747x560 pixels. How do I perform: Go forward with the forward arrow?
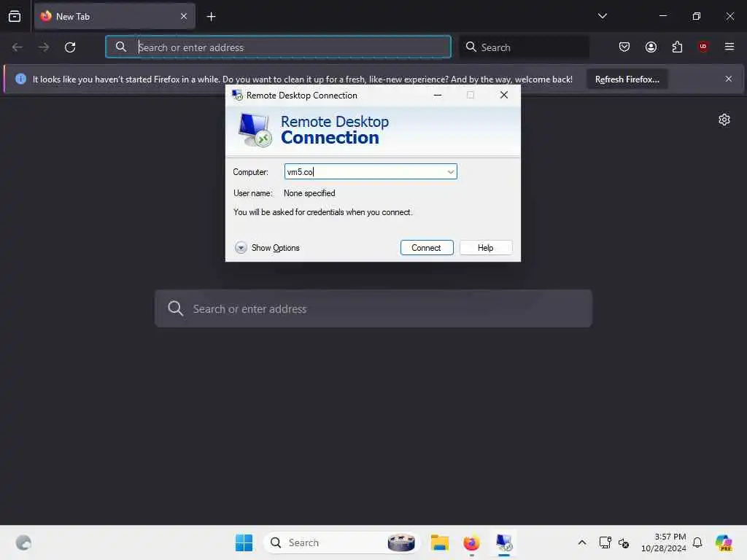point(43,47)
